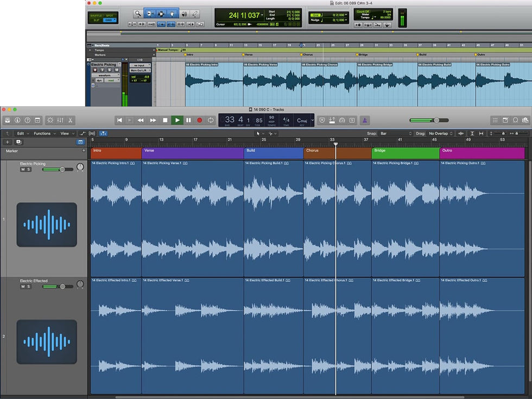The image size is (532, 399).
Task: Open the Edit menu in tracks area
Action: 22,134
